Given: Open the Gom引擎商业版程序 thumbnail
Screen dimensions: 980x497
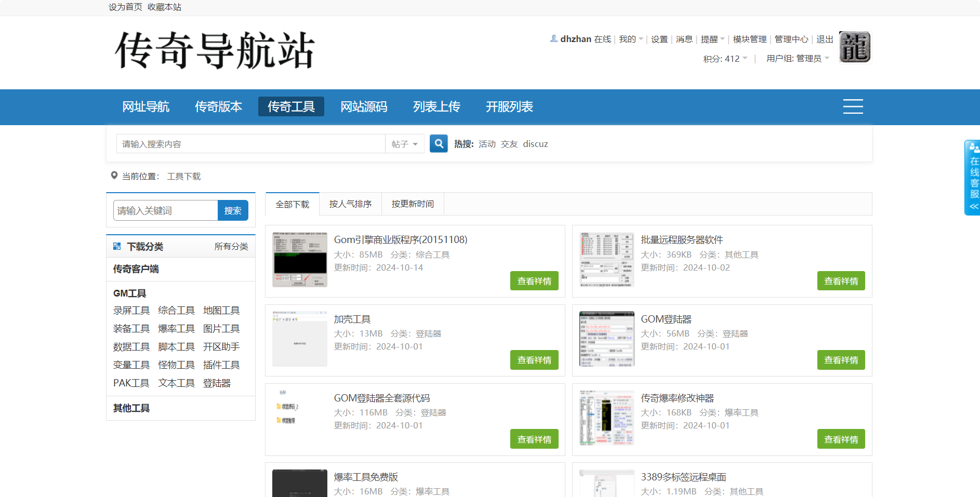Looking at the screenshot, I should point(300,259).
